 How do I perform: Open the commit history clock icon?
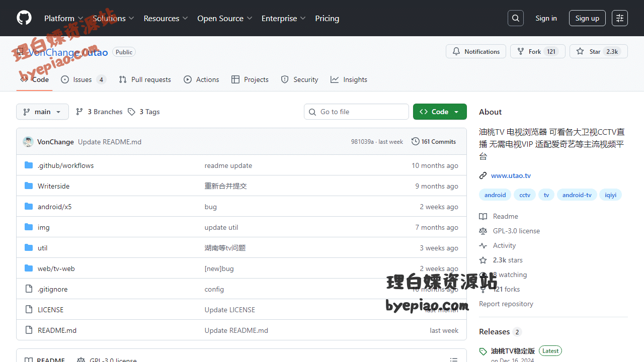tap(416, 142)
